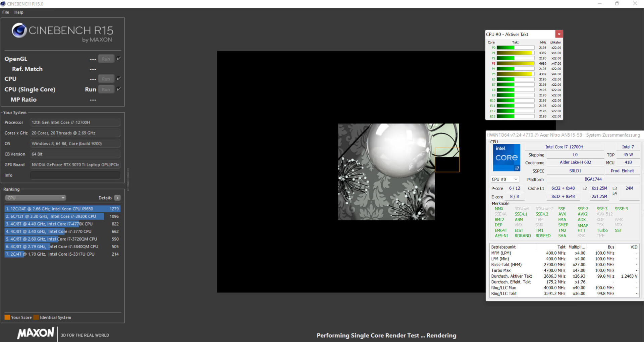Click the Info input field
The image size is (644, 342).
(x=75, y=175)
